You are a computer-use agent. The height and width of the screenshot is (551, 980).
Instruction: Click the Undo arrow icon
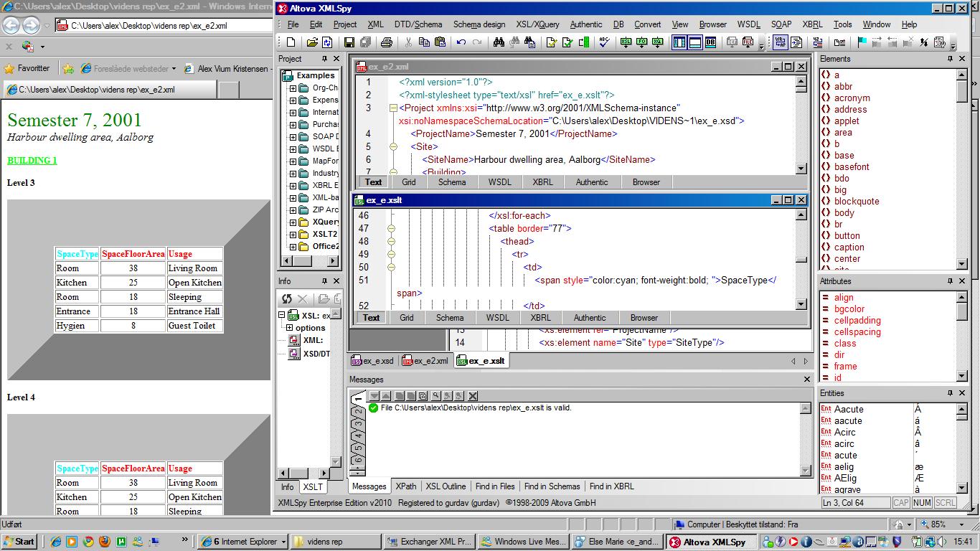click(x=461, y=42)
